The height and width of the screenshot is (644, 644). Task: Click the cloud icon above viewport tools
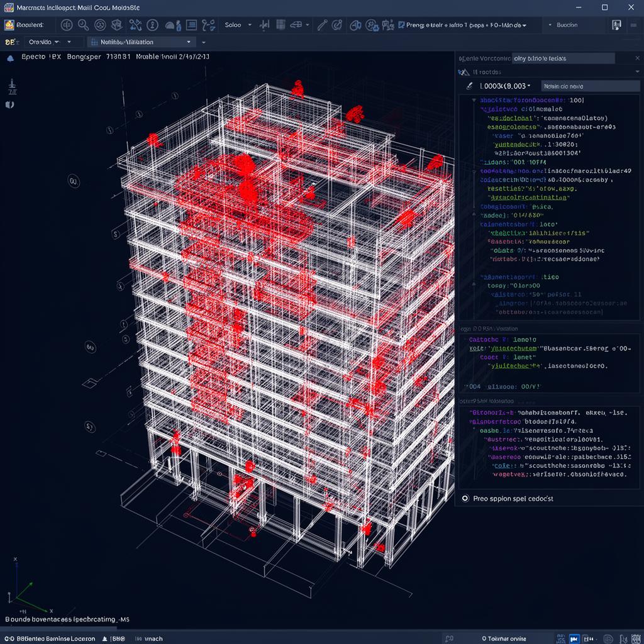tap(10, 58)
